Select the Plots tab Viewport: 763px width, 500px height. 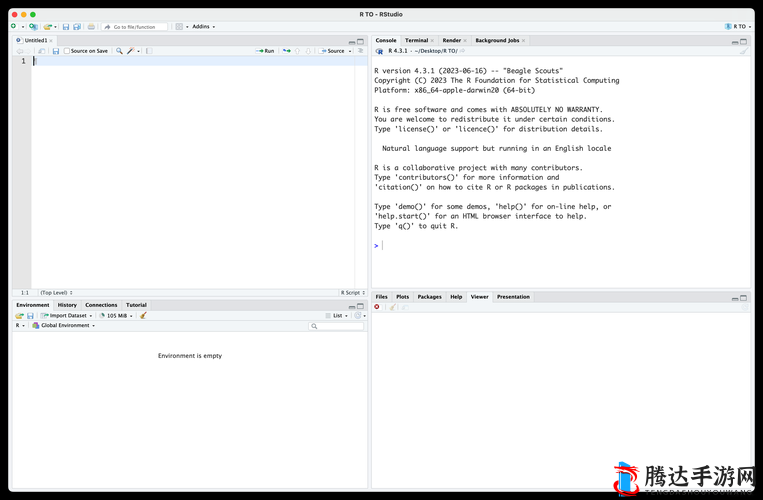[x=402, y=297]
